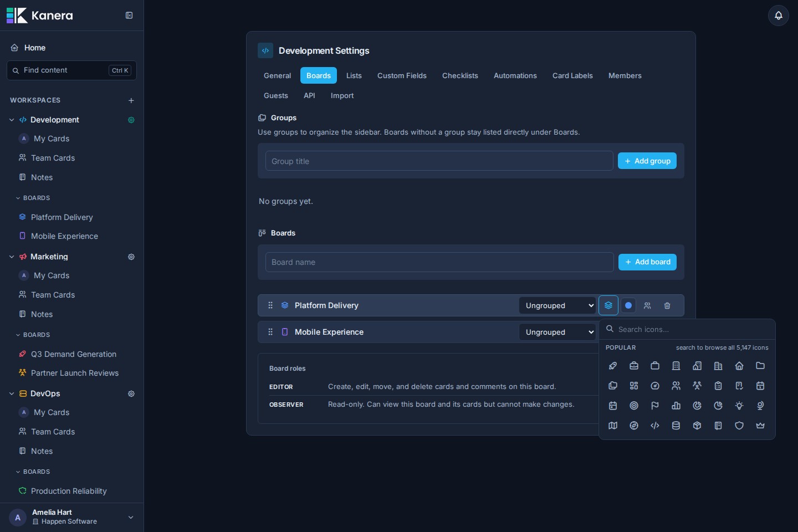Collapse the Marketing workspace in sidebar
Image resolution: width=798 pixels, height=532 pixels.
12,257
